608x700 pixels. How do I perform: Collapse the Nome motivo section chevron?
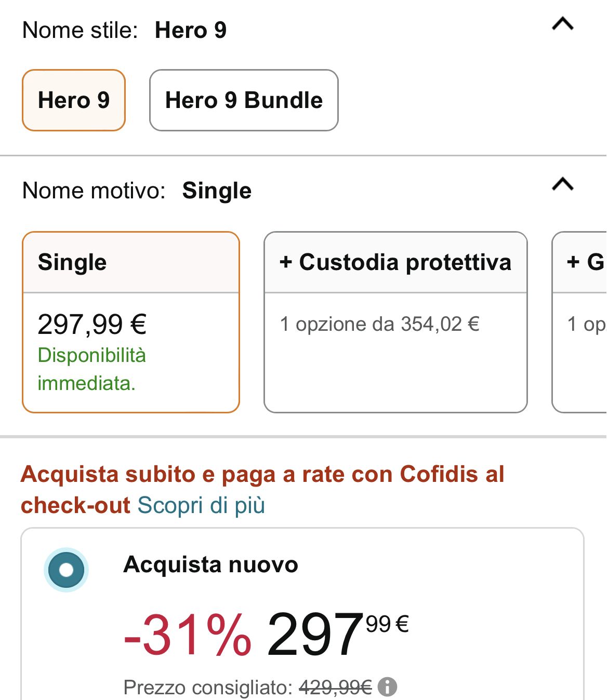[562, 184]
